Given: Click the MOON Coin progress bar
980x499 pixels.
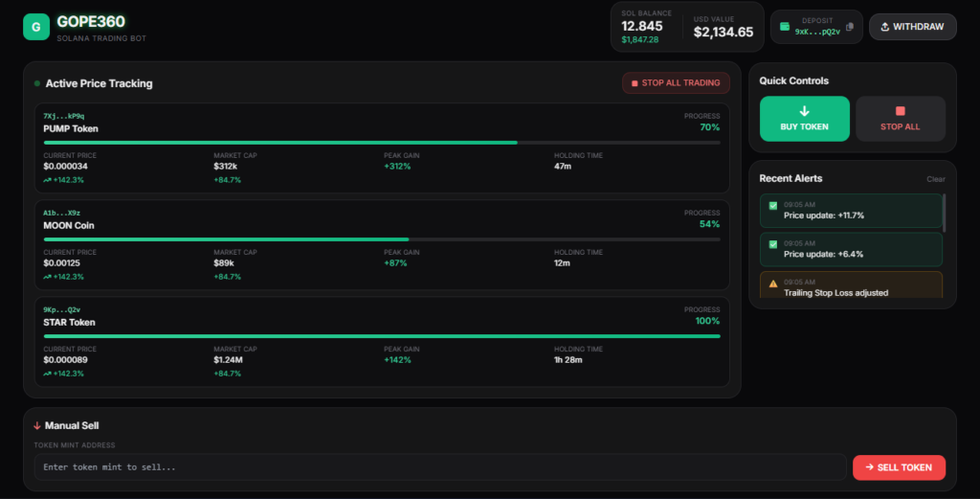Looking at the screenshot, I should [x=382, y=239].
